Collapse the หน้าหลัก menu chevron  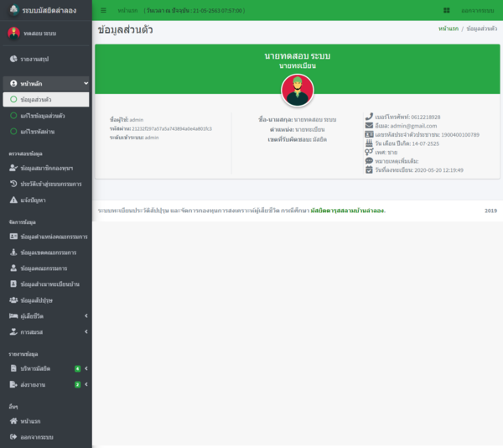[x=86, y=83]
